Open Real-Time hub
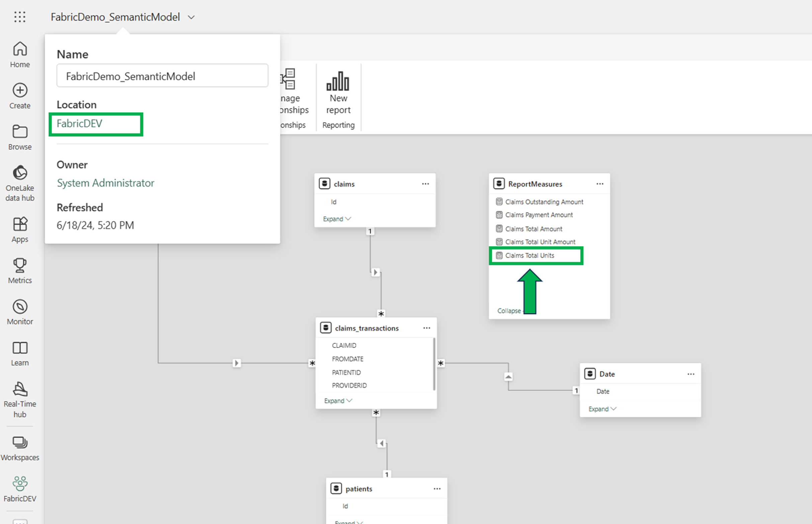This screenshot has width=812, height=524. coord(20,400)
